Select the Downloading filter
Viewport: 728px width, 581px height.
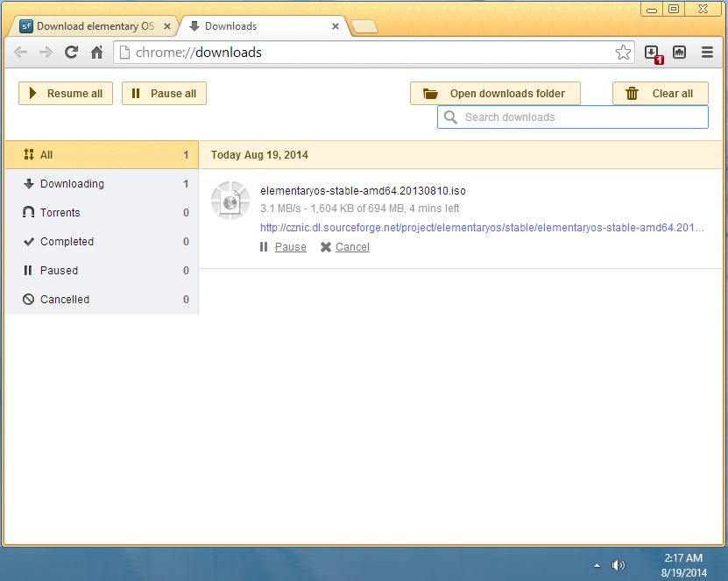pos(102,184)
